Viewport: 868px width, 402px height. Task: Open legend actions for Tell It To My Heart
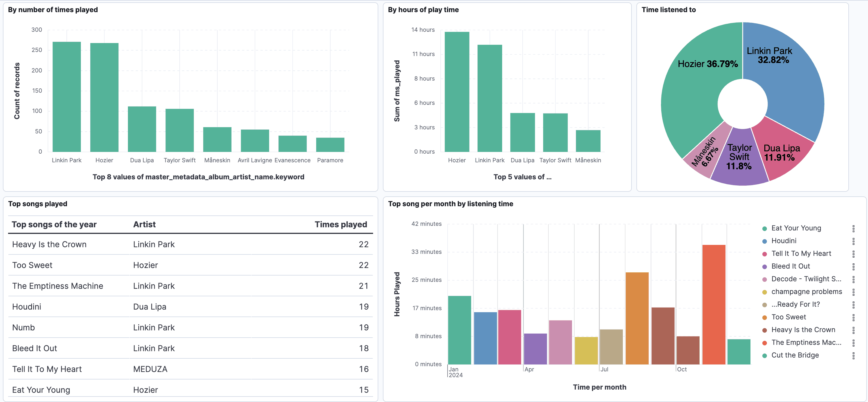[854, 253]
